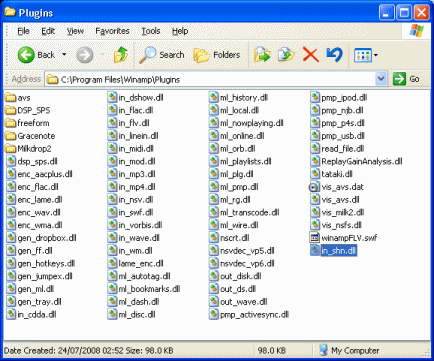Click the Move To toolbar icon

coord(262,55)
